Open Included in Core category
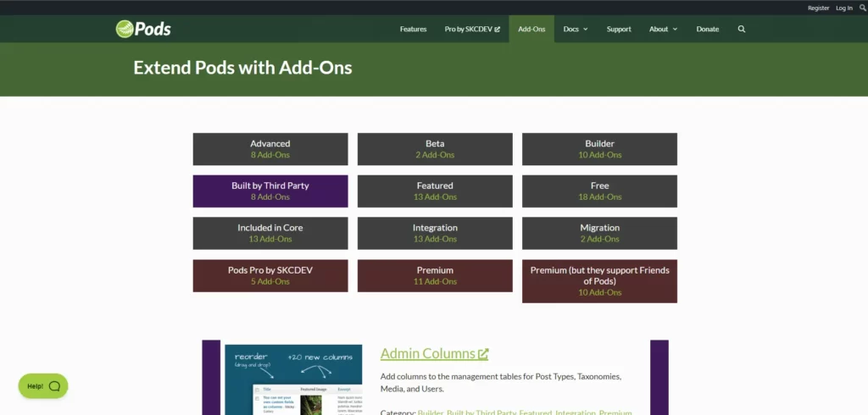The image size is (868, 415). point(270,233)
